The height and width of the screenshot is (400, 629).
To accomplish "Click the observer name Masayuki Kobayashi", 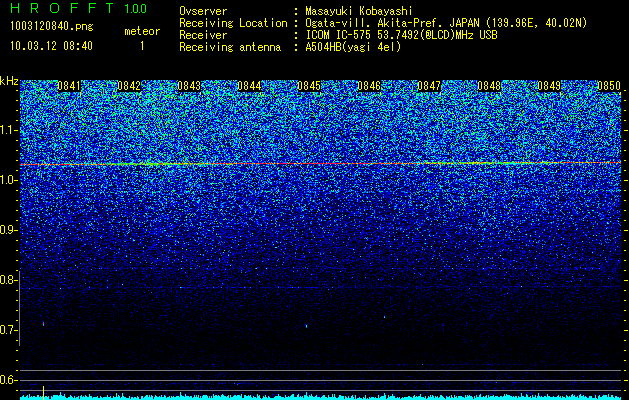I will [359, 11].
